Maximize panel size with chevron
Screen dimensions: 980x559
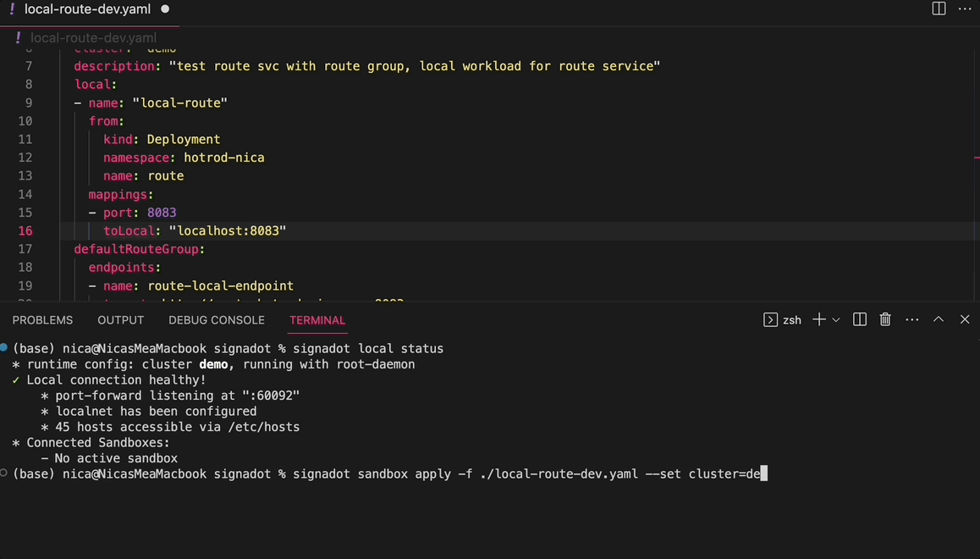(939, 319)
